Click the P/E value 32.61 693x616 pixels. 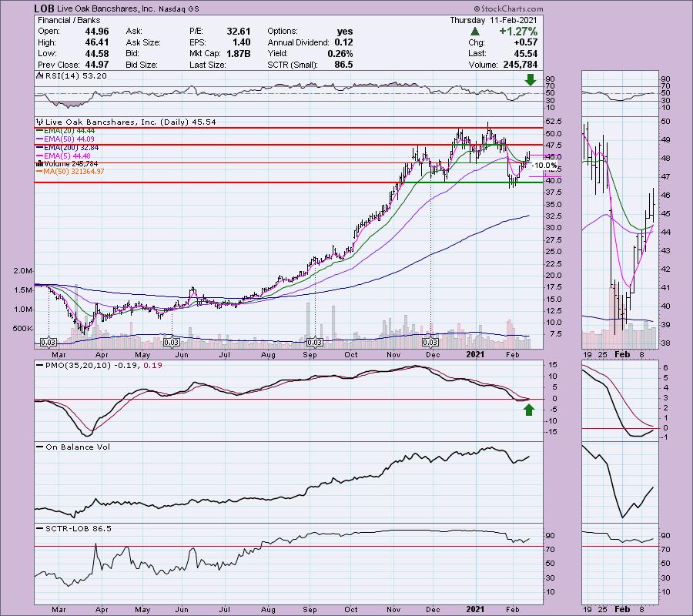pos(239,32)
